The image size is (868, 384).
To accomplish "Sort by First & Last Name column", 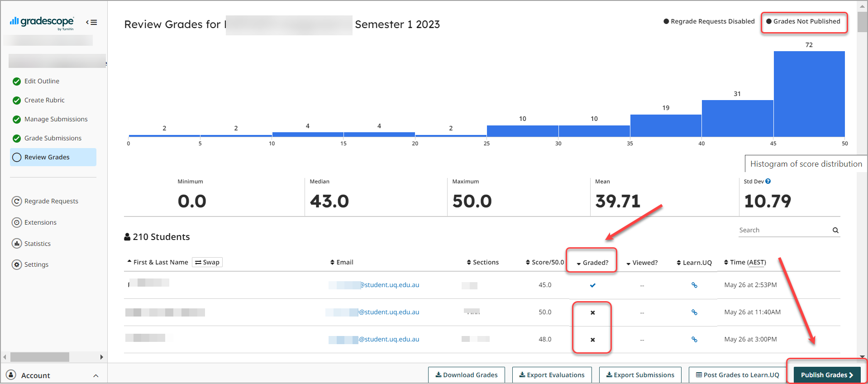I will pyautogui.click(x=157, y=262).
